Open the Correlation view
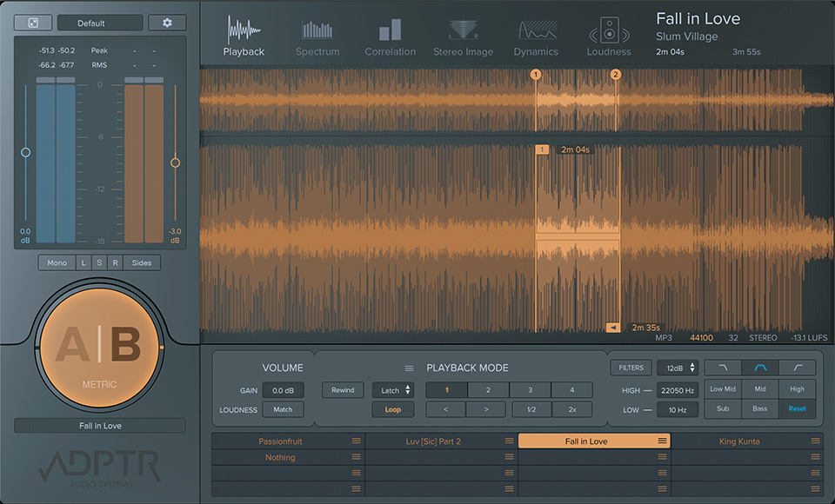 (x=390, y=37)
